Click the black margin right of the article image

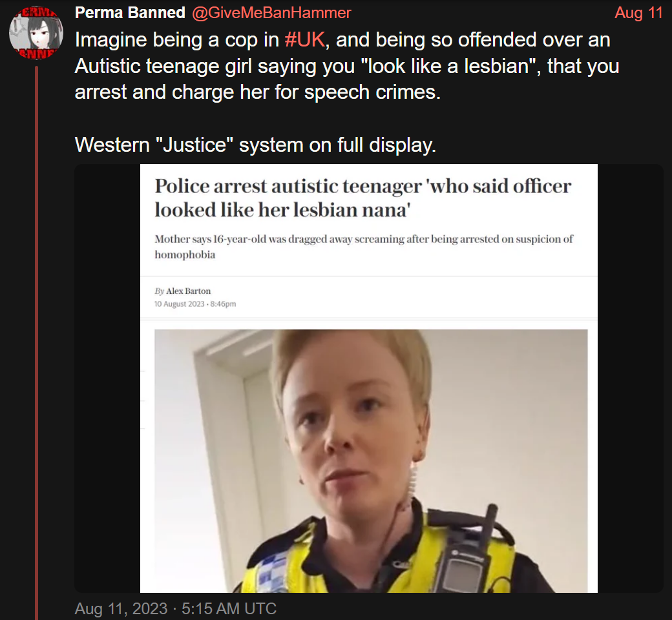click(631, 378)
